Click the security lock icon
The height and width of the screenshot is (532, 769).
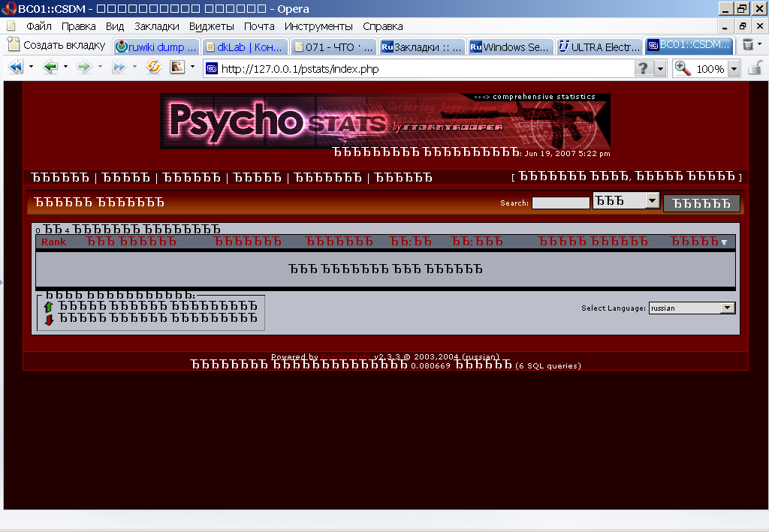tap(755, 68)
